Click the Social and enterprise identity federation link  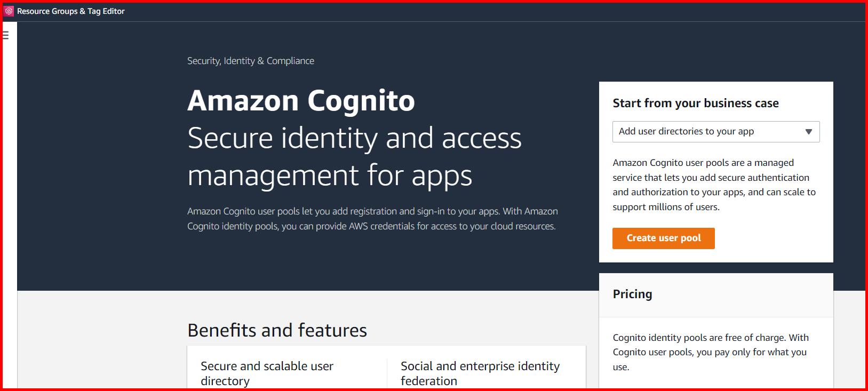pyautogui.click(x=480, y=373)
